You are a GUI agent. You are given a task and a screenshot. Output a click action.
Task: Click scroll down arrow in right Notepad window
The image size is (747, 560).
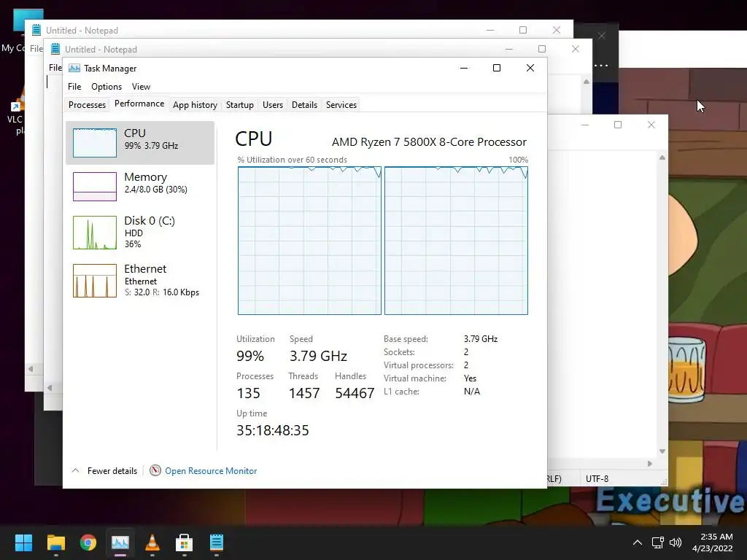point(662,451)
